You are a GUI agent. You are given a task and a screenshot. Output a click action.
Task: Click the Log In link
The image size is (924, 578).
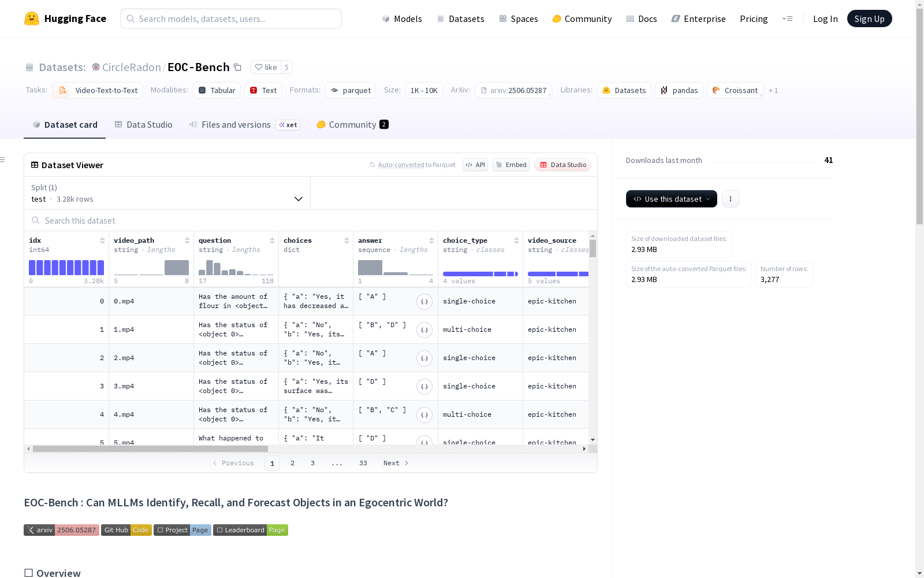[825, 18]
